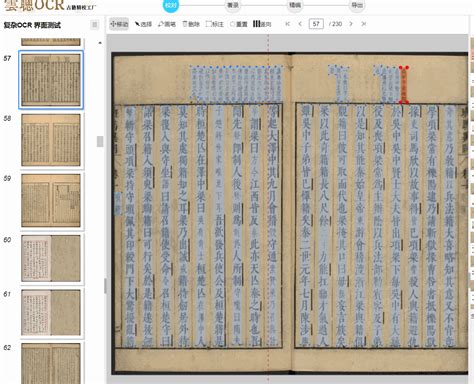Toggle the 竖向 vertical layout tool
This screenshot has width=474, height=384.
[262, 24]
